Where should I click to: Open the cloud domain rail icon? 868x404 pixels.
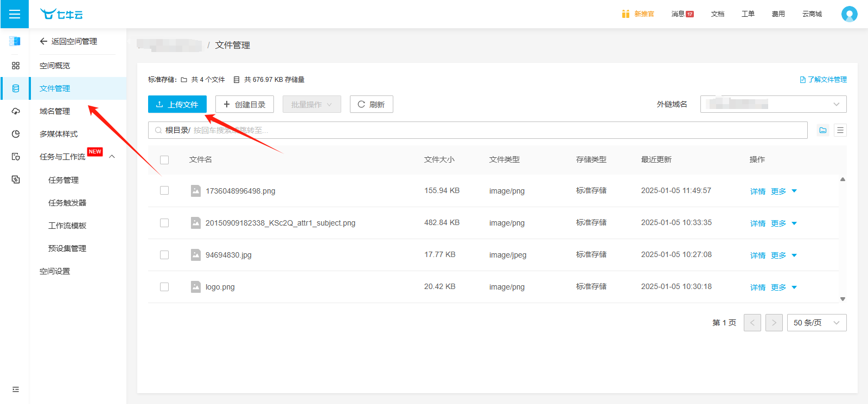[16, 111]
